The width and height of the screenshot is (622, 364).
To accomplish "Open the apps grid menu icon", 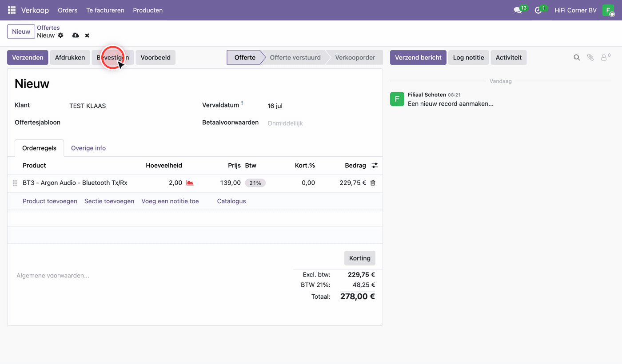I will [12, 10].
